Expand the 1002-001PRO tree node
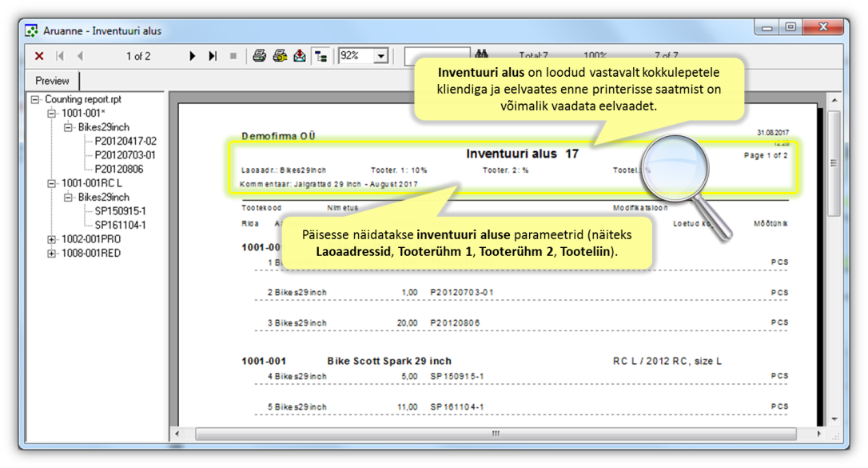Viewport: 868px width, 468px height. point(52,239)
